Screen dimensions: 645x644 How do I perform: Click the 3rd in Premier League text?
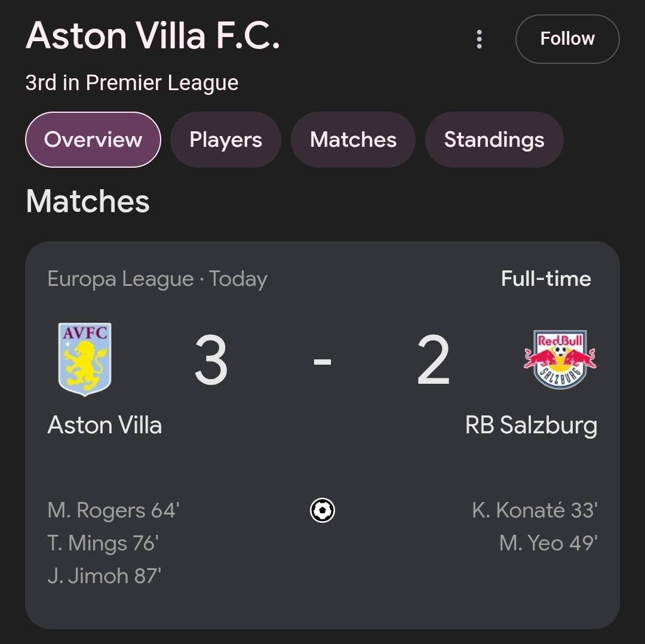pyautogui.click(x=132, y=83)
